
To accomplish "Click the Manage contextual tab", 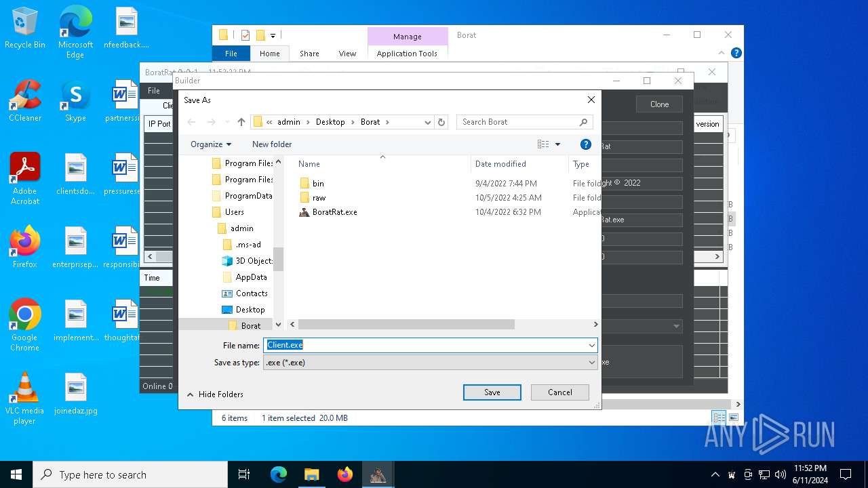I will pos(407,37).
